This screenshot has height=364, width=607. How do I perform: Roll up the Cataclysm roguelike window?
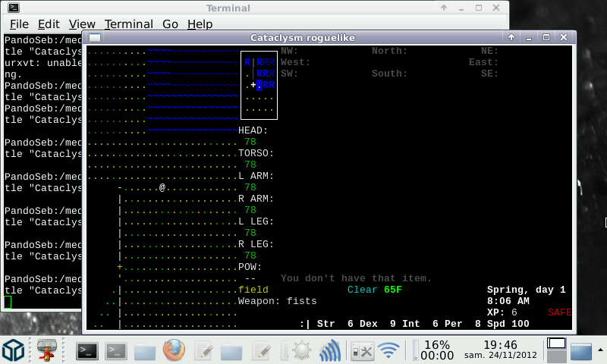point(512,37)
